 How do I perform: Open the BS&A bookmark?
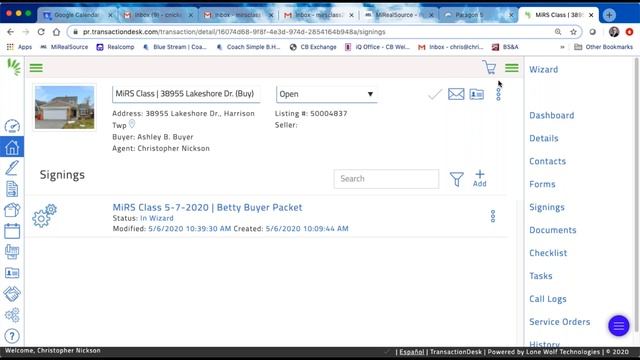pyautogui.click(x=505, y=47)
